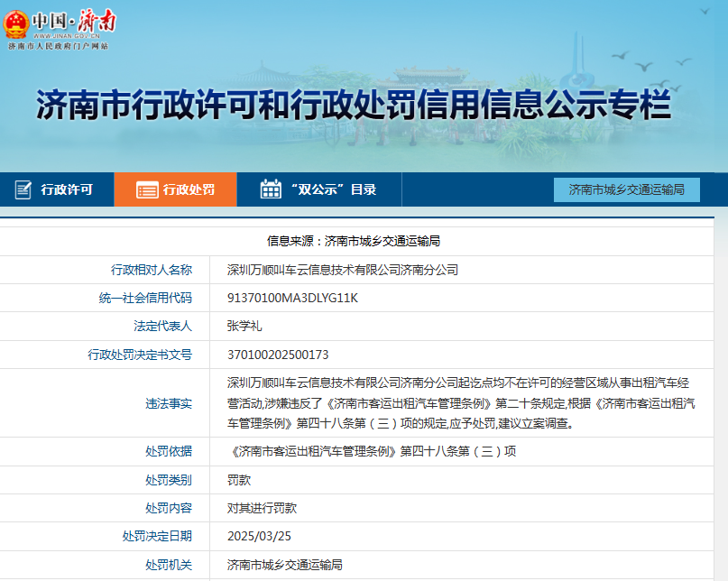Select the 处罚机关 value 济南市城乡交通运输局
728x581 pixels.
point(284,565)
